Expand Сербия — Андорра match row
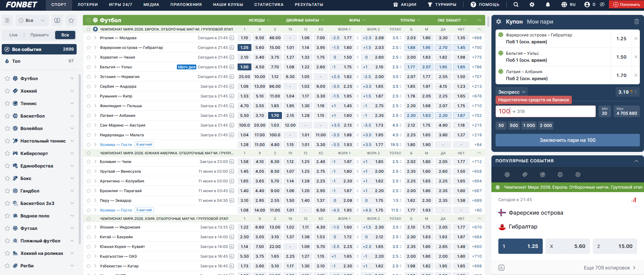 [x=95, y=86]
